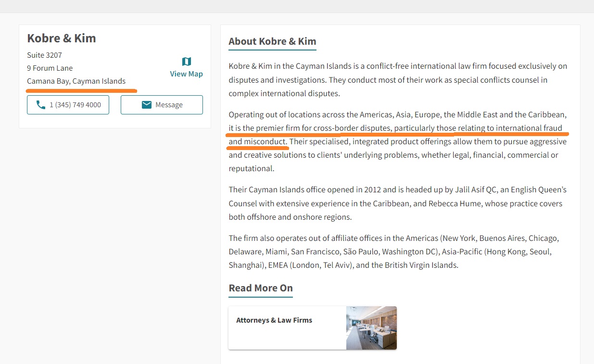Click the Suite 3207 address line
The width and height of the screenshot is (594, 364).
pos(44,55)
